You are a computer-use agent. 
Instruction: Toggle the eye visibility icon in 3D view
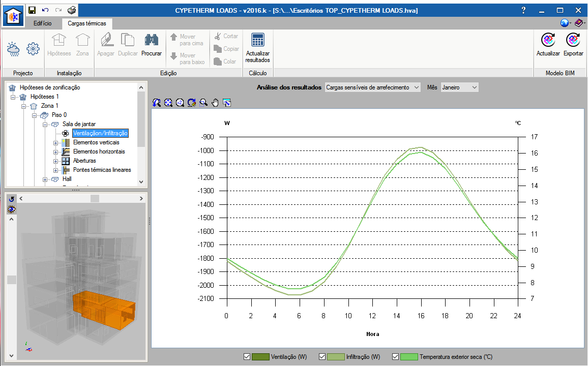(x=12, y=209)
